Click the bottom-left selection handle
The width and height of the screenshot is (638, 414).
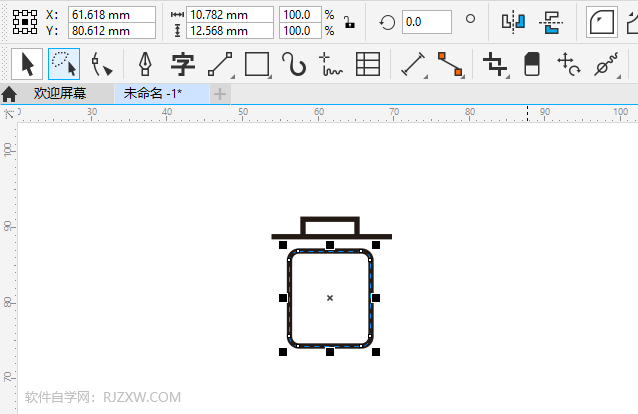283,352
